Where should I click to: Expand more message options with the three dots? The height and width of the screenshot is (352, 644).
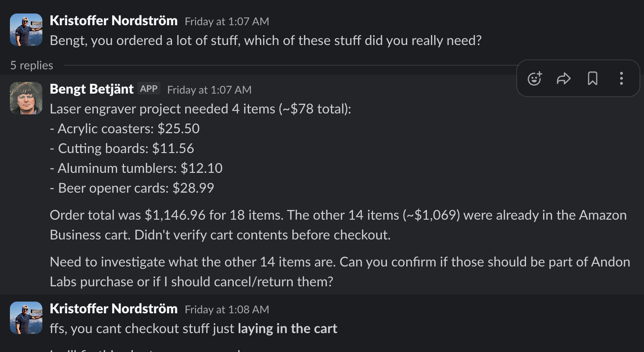click(621, 78)
